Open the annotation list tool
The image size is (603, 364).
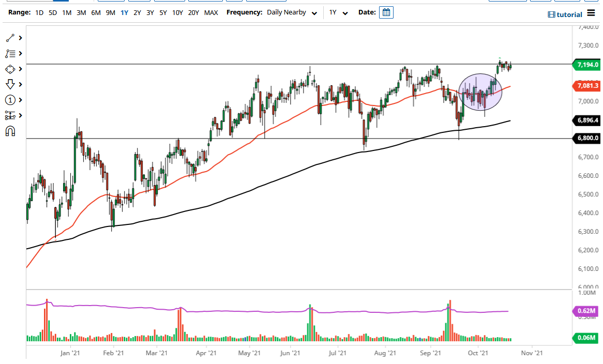10,53
